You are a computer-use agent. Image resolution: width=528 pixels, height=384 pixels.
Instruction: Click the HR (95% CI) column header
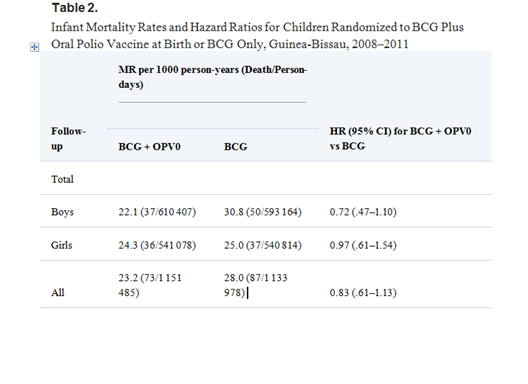[400, 138]
